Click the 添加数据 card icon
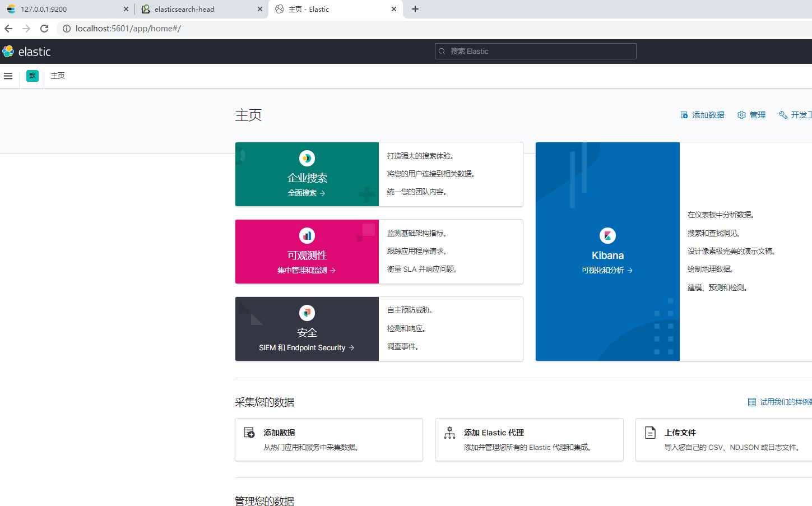 (x=249, y=433)
